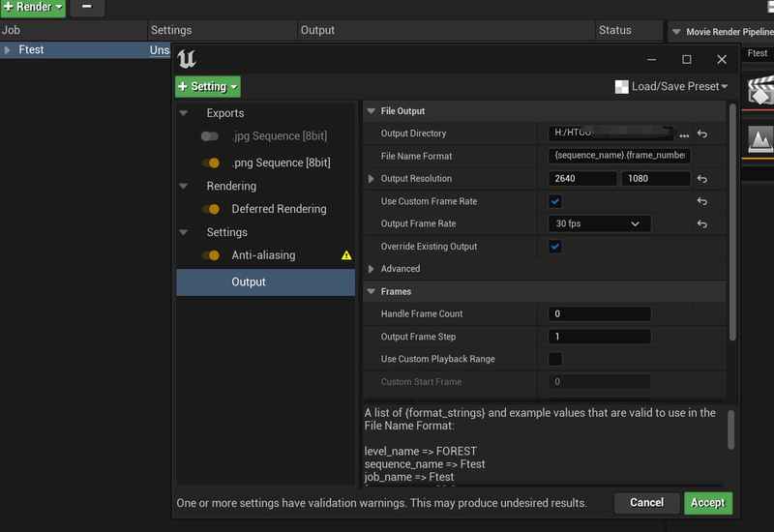Viewport: 774px width, 532px height.
Task: Reset Output Frame Rate using revert arrow
Action: 702,223
